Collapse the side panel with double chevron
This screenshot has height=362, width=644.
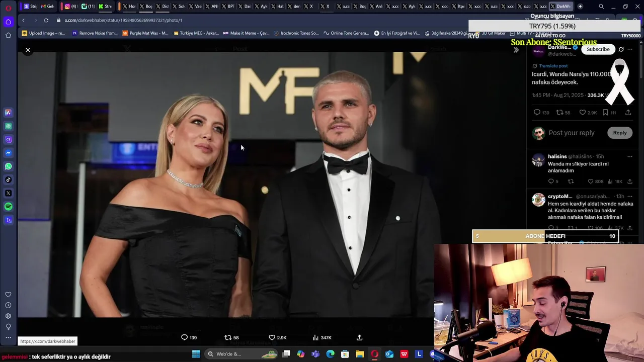pos(516,50)
